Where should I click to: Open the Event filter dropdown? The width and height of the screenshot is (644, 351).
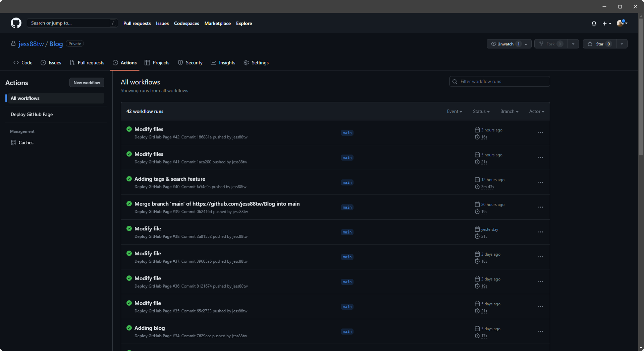(454, 112)
